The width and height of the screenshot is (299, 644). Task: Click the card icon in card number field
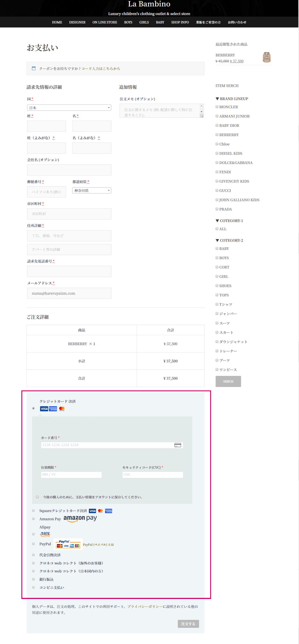click(178, 445)
